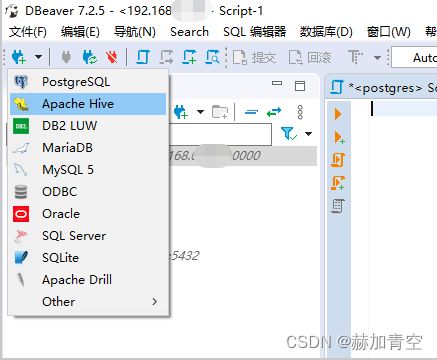This screenshot has height=360, width=437.
Task: Click the Auto commit mode box
Action: [414, 58]
